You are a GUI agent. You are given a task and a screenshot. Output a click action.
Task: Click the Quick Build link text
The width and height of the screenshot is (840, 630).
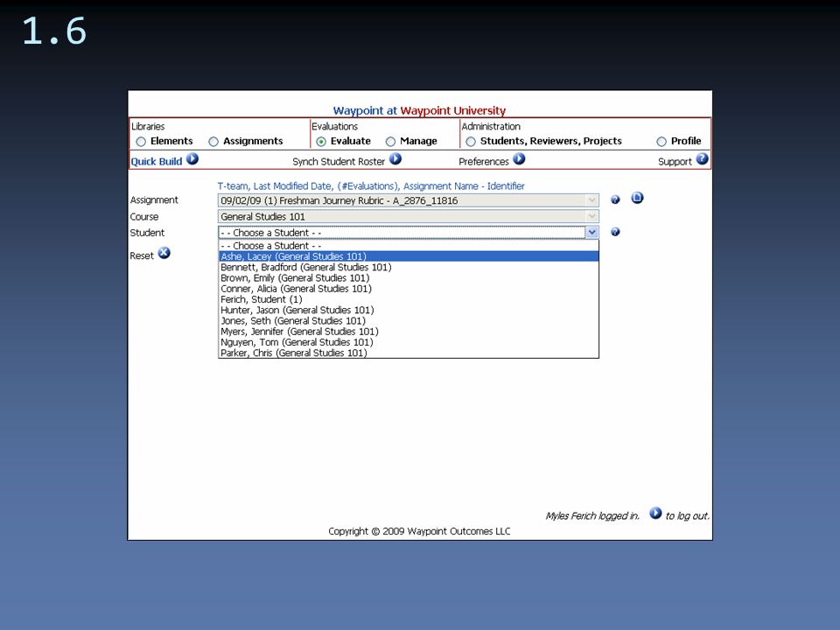click(x=157, y=161)
